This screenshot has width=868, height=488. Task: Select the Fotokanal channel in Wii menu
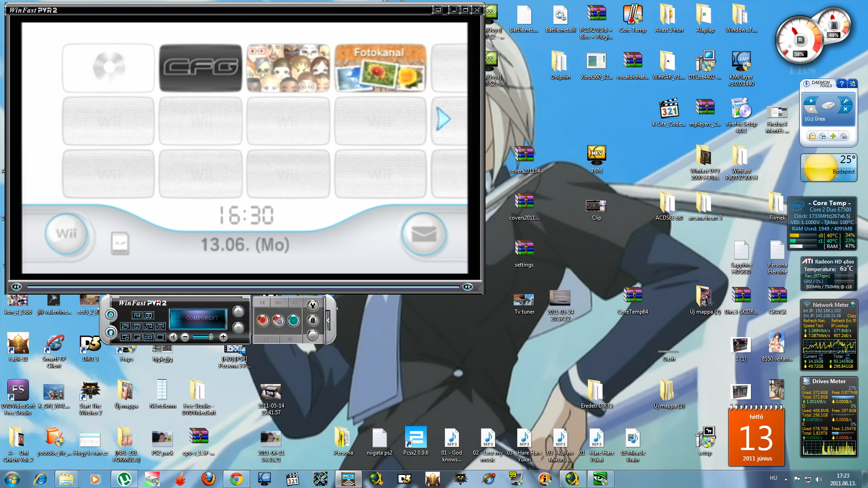pos(380,68)
